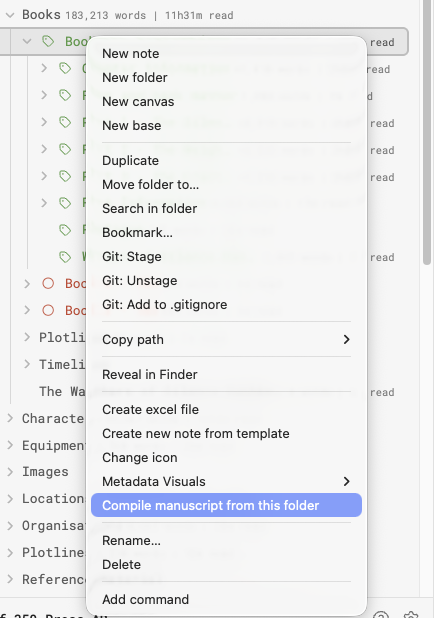Choose Git: Stage from the menu
Viewport: 434px width, 618px height.
tap(226, 257)
